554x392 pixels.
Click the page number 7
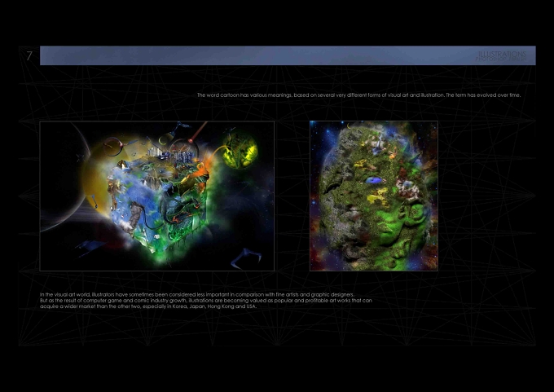29,56
